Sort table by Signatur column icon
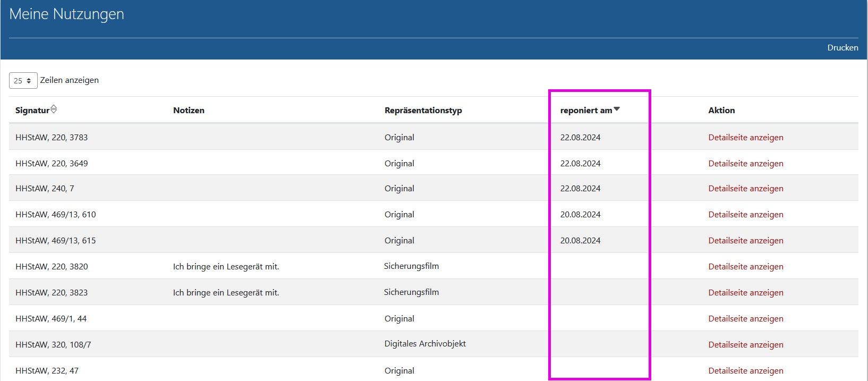 pos(54,109)
